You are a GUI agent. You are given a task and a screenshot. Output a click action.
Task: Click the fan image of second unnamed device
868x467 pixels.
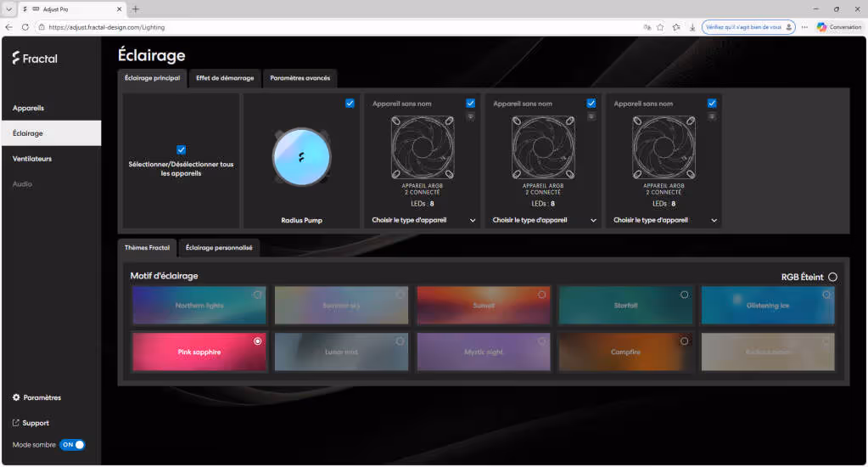pyautogui.click(x=543, y=147)
